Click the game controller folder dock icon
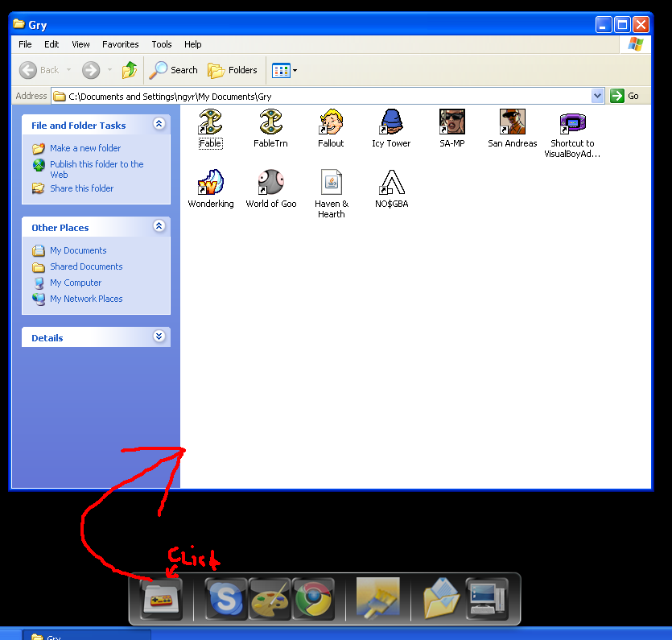This screenshot has height=640, width=672. coord(162,599)
